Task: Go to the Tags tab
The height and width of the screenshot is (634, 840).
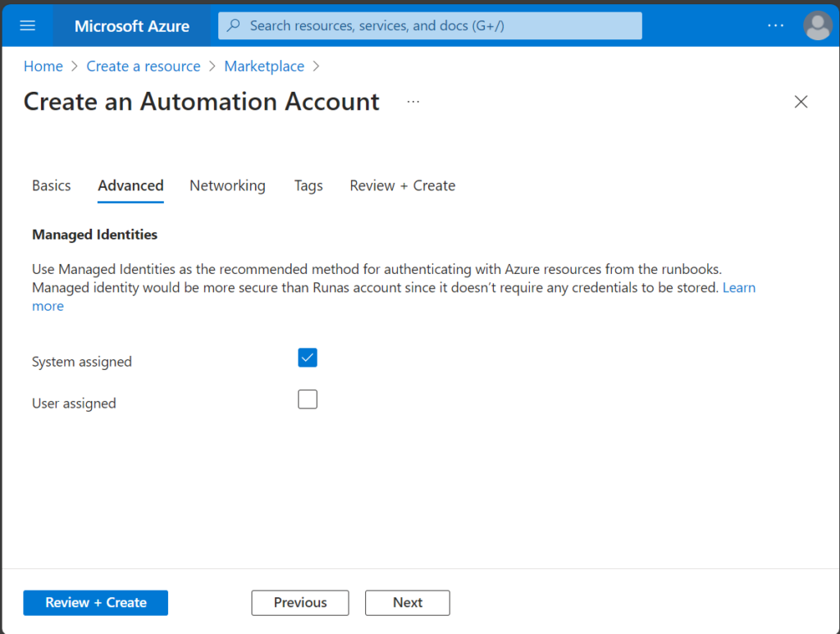Action: tap(308, 186)
